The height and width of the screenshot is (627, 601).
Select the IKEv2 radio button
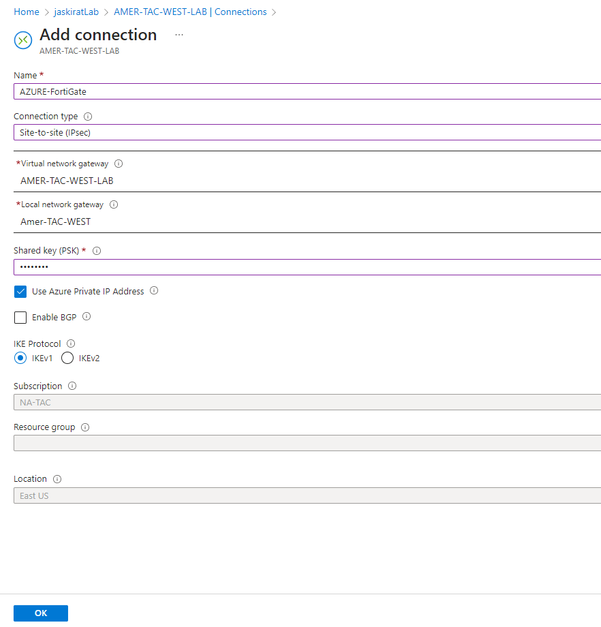click(68, 358)
